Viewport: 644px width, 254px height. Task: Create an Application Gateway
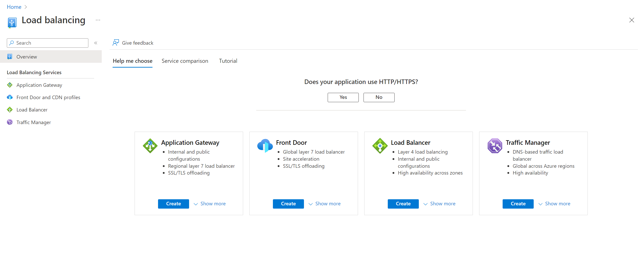(173, 204)
